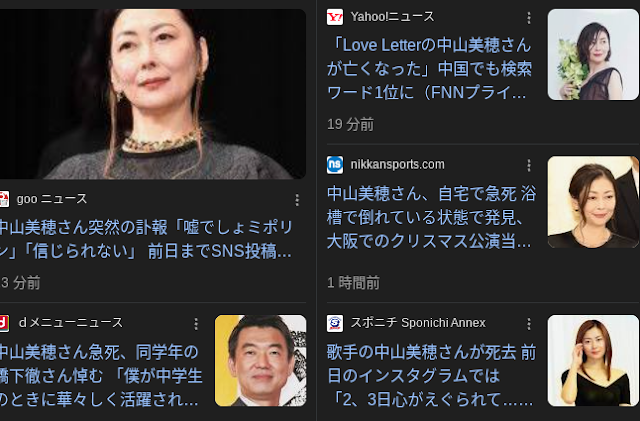This screenshot has width=640, height=421.
Task: Click the goo ニュース source logo icon
Action: point(4,199)
